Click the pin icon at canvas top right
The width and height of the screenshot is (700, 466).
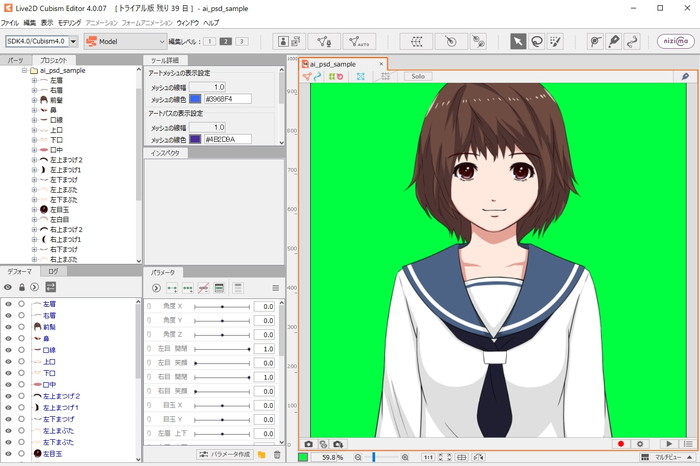685,76
